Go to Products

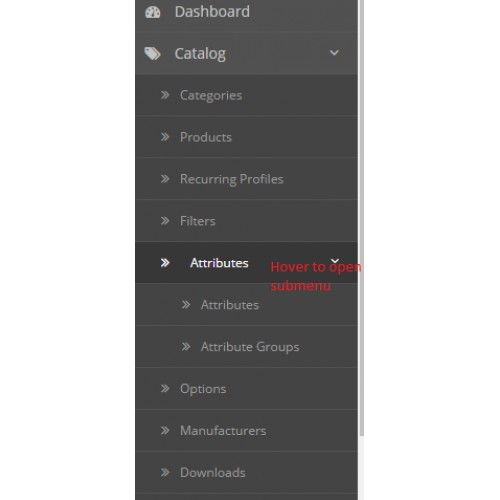[x=247, y=137]
